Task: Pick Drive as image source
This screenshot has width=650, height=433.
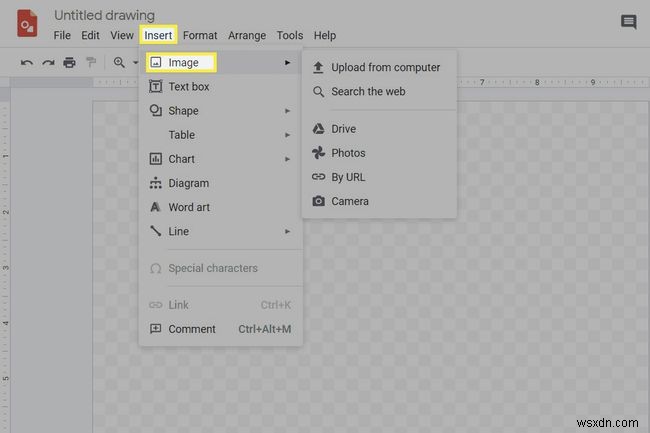Action: (343, 129)
